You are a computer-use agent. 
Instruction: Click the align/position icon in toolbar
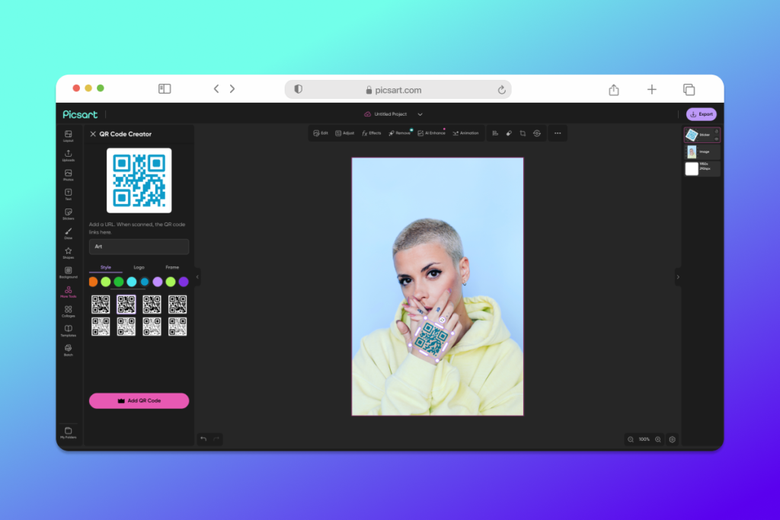[x=495, y=133]
